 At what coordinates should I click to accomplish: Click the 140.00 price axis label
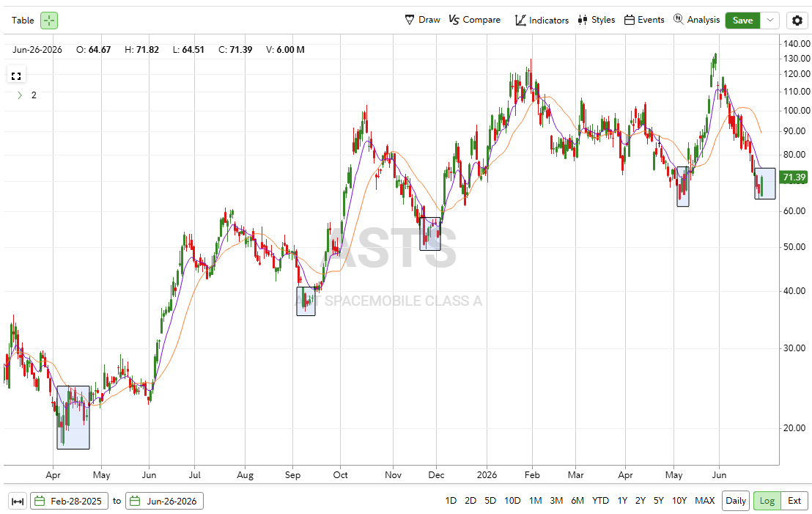pyautogui.click(x=797, y=43)
